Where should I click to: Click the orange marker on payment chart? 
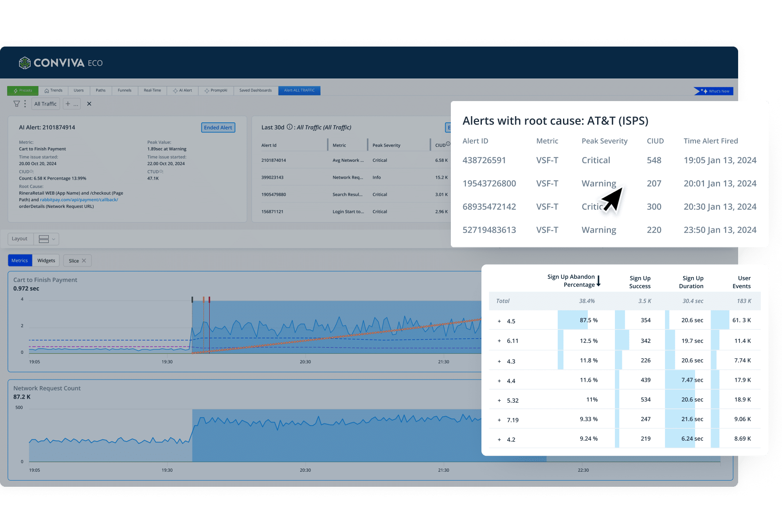click(x=203, y=300)
